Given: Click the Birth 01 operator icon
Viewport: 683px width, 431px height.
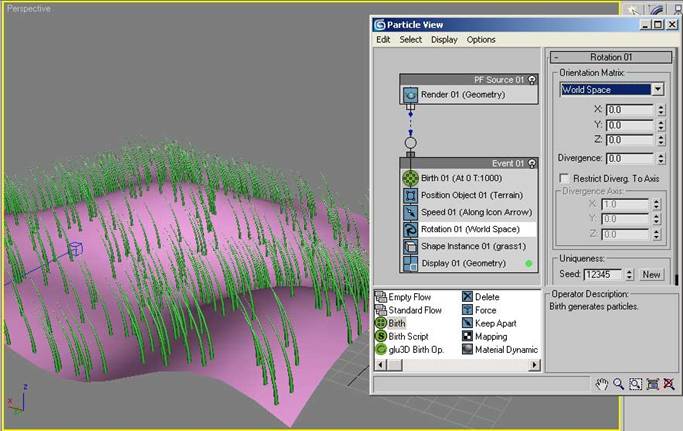Looking at the screenshot, I should (x=410, y=178).
